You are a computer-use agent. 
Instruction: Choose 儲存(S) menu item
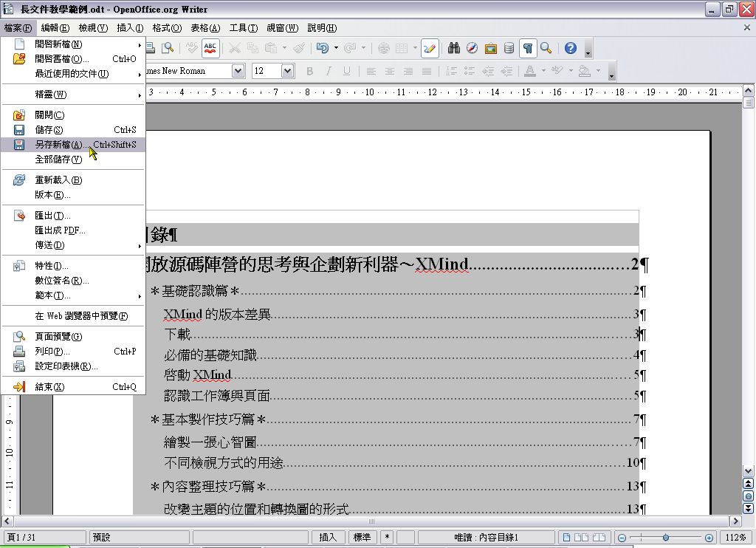click(73, 130)
